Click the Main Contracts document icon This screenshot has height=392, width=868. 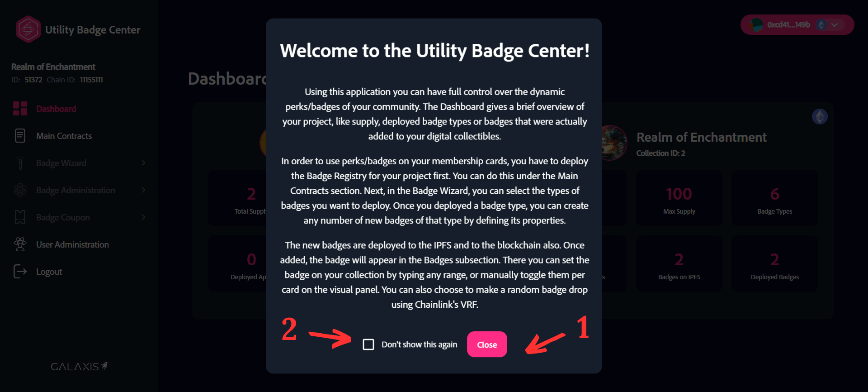tap(20, 136)
